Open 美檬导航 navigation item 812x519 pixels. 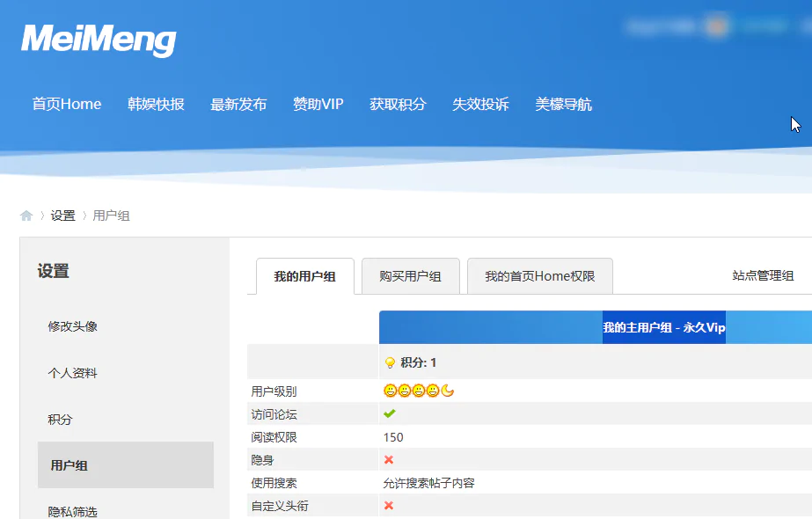point(563,104)
